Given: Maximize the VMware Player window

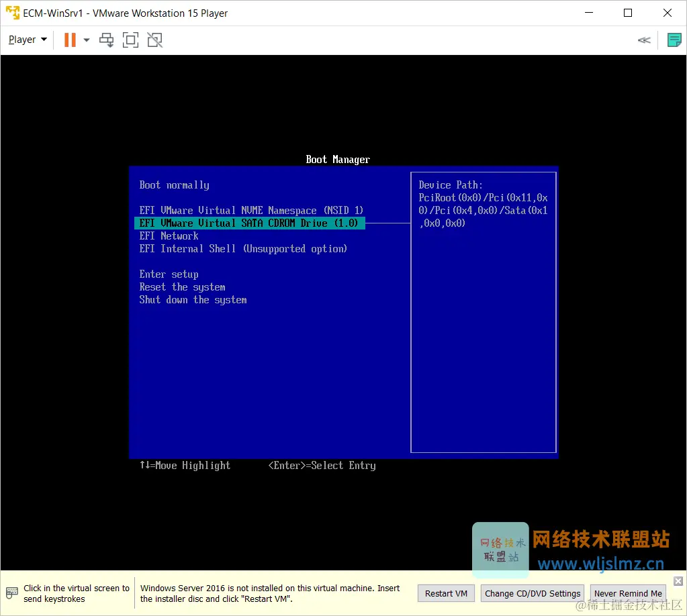Looking at the screenshot, I should (x=628, y=13).
